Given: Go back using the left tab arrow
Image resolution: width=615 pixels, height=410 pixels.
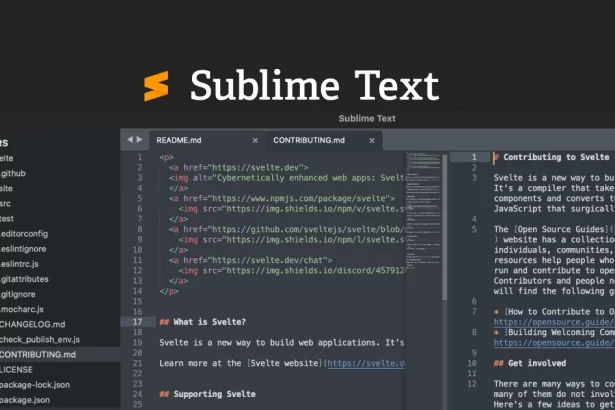Looking at the screenshot, I should coord(130,140).
